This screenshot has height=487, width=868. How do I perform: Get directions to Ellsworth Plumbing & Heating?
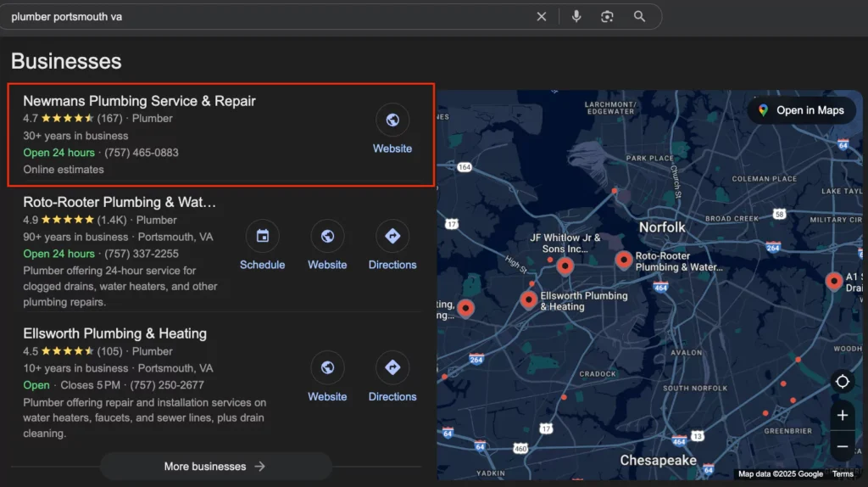(392, 367)
